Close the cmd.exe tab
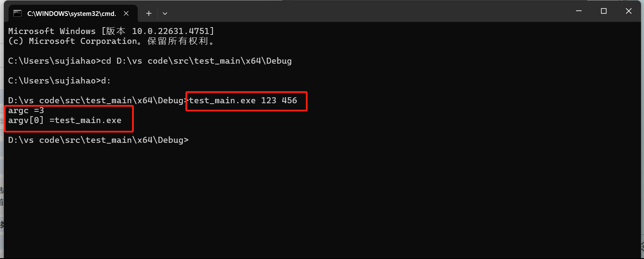644x259 pixels. pos(126,13)
